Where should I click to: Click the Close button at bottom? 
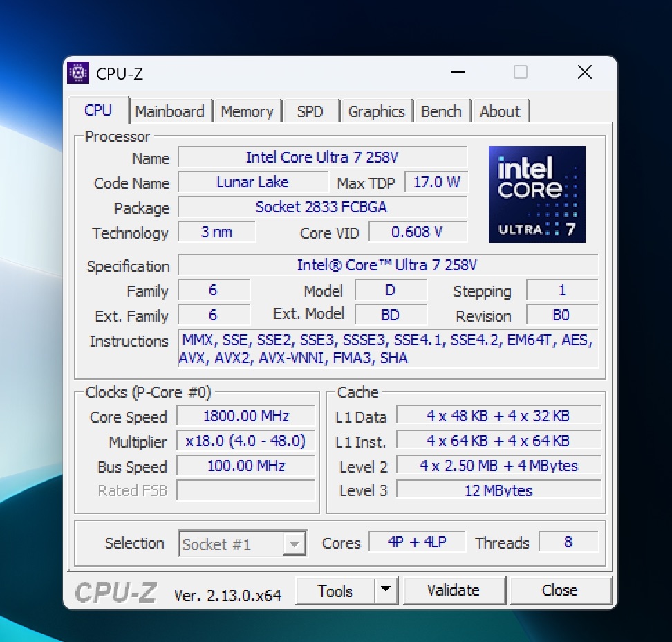560,591
